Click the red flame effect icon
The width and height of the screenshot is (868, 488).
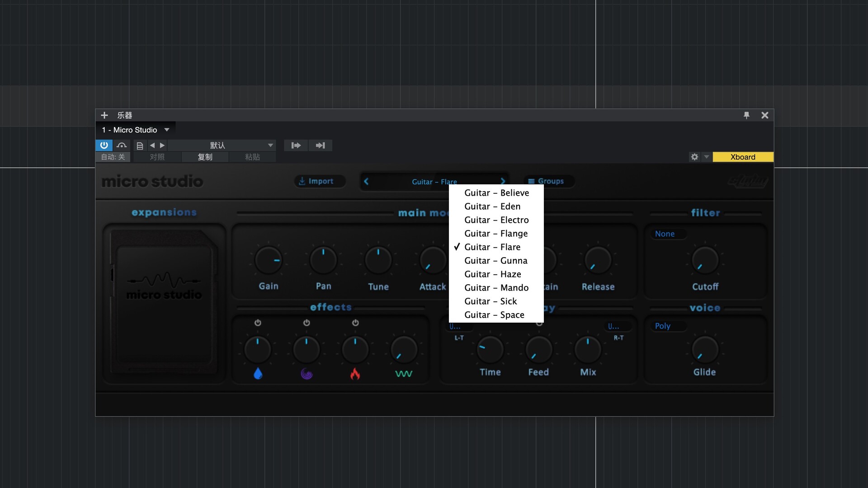[x=355, y=374]
